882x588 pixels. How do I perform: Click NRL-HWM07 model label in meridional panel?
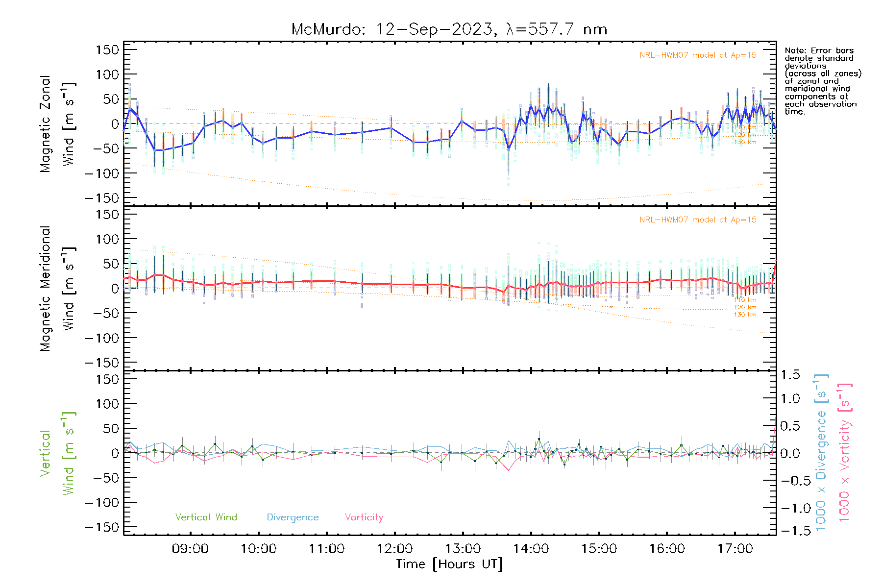[698, 220]
